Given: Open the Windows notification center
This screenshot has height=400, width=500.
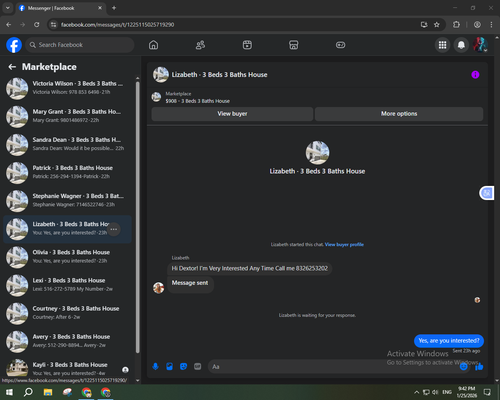Looking at the screenshot, I should point(487,392).
